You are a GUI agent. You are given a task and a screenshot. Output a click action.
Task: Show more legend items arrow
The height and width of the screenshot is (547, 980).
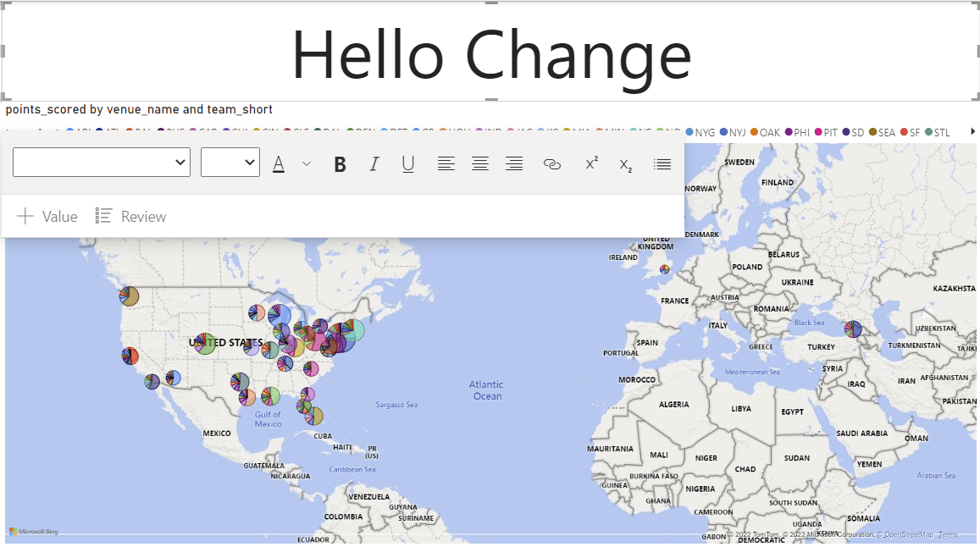[972, 131]
